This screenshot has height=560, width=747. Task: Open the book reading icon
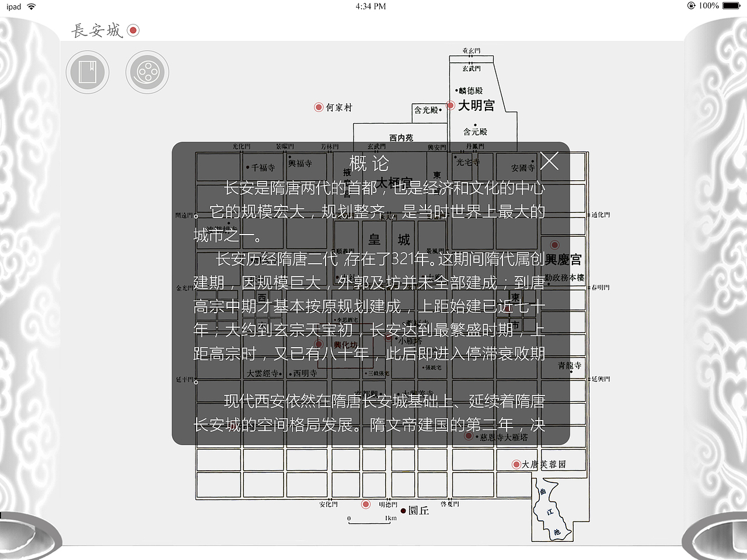pyautogui.click(x=88, y=72)
